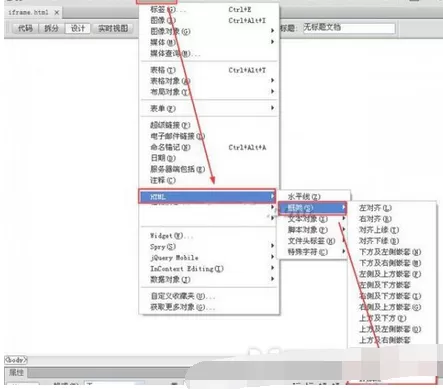Choose 标签(G)... from the Insert menu

point(209,10)
